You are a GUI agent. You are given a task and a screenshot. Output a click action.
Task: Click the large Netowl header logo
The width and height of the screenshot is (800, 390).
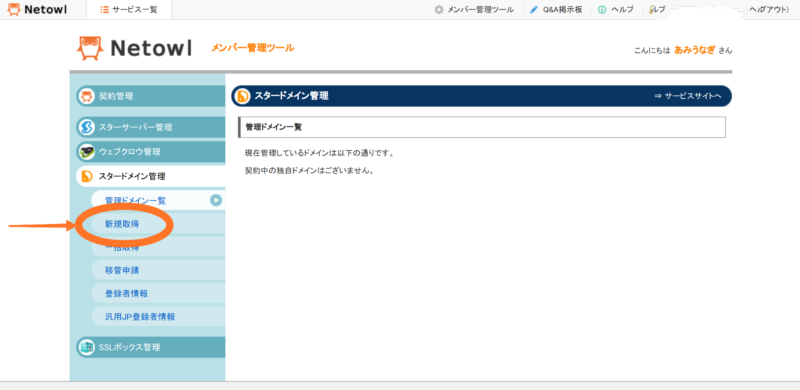[135, 48]
